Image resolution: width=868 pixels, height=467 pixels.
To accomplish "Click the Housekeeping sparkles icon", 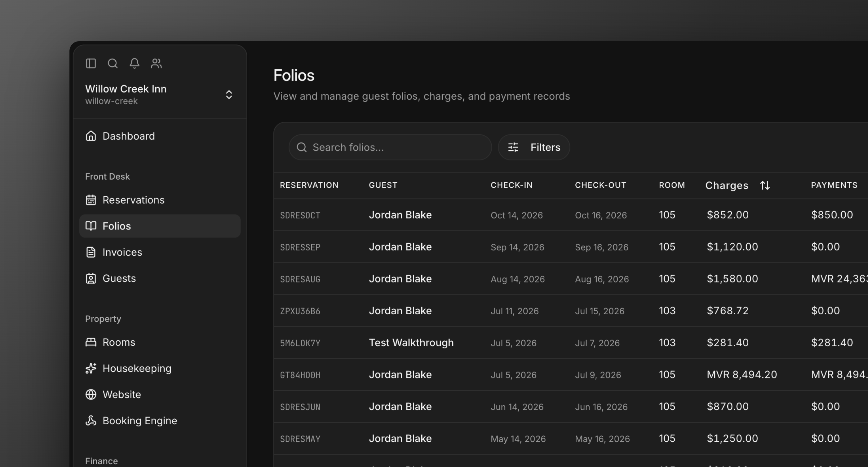I will point(91,368).
